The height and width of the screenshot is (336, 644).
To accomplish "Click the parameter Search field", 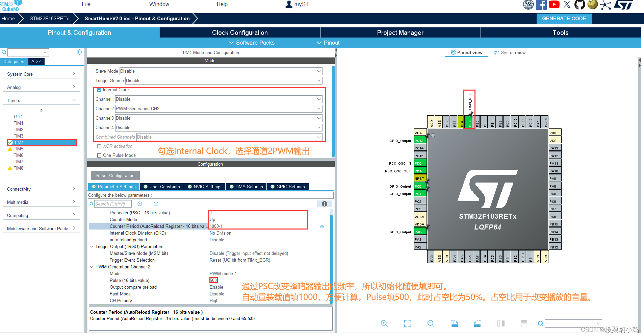I will coord(113,204).
